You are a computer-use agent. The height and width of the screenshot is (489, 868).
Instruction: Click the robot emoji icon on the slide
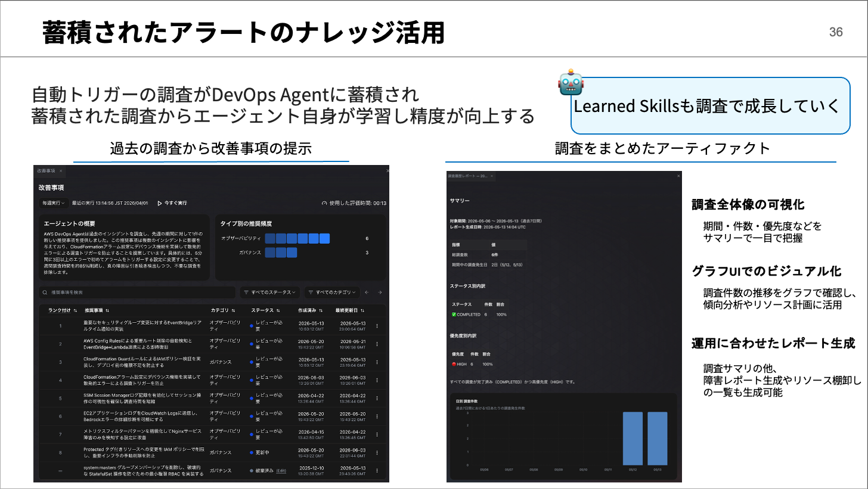[571, 82]
